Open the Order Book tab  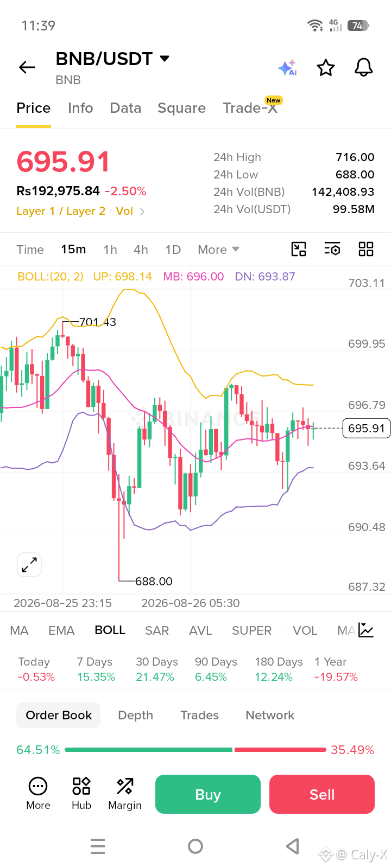pos(59,715)
